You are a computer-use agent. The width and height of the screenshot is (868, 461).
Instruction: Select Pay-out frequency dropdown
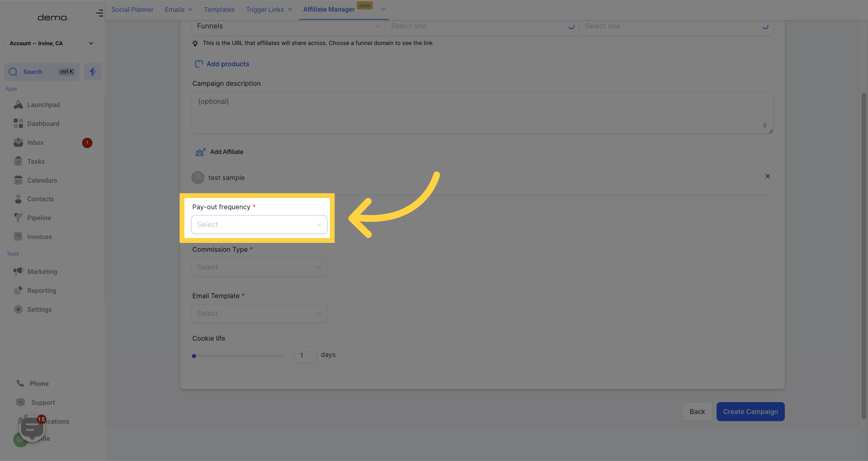260,225
